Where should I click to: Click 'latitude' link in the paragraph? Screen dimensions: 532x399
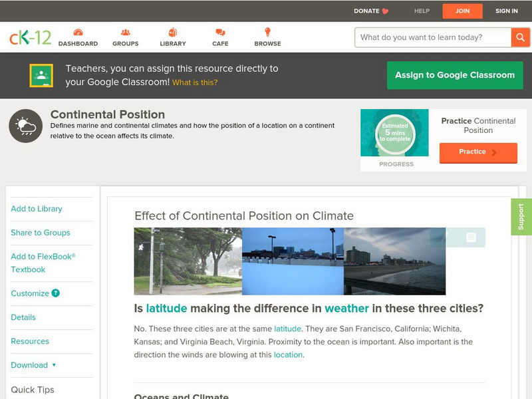(x=287, y=329)
